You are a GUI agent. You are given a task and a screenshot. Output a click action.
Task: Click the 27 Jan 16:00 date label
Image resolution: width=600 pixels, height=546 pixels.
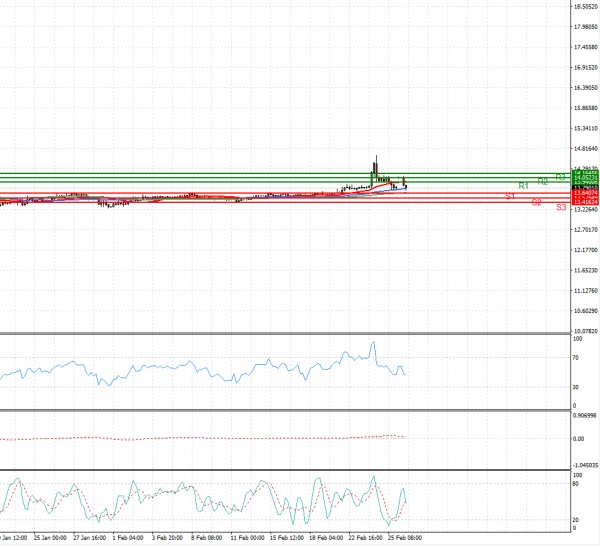pos(90,538)
